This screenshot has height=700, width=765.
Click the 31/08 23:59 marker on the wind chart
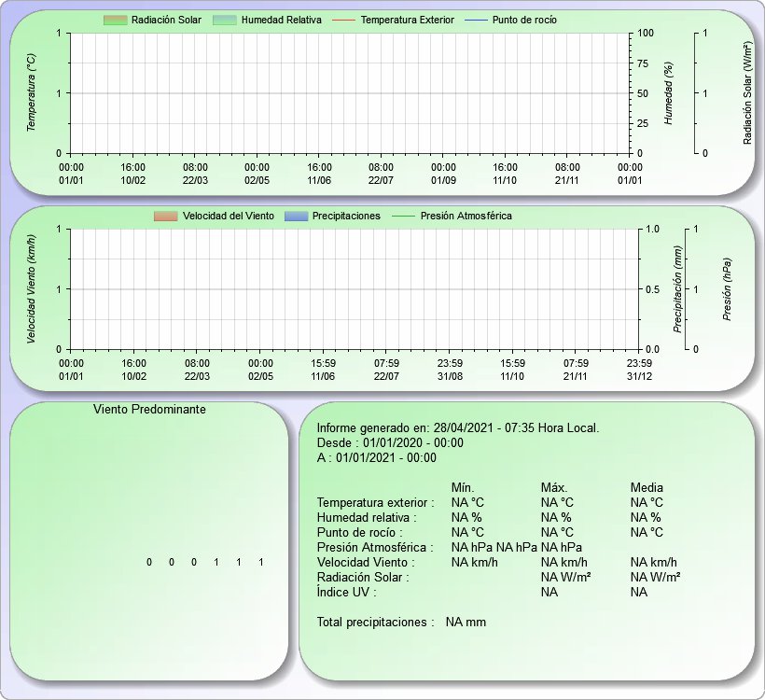tap(450, 370)
